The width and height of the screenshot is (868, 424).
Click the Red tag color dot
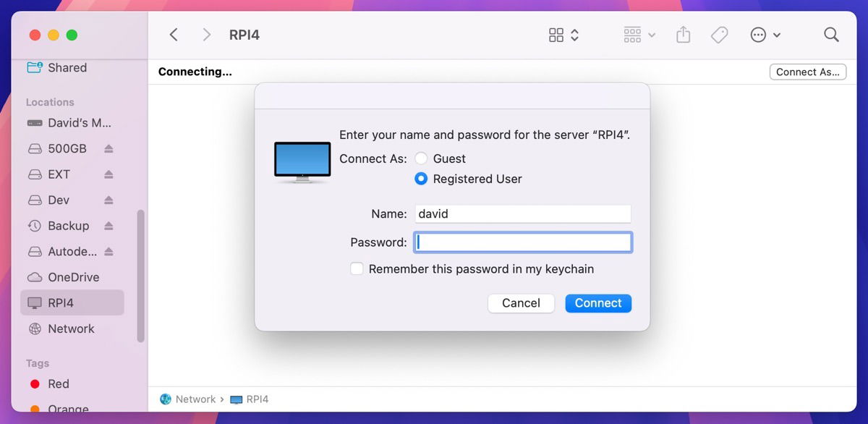coord(34,384)
